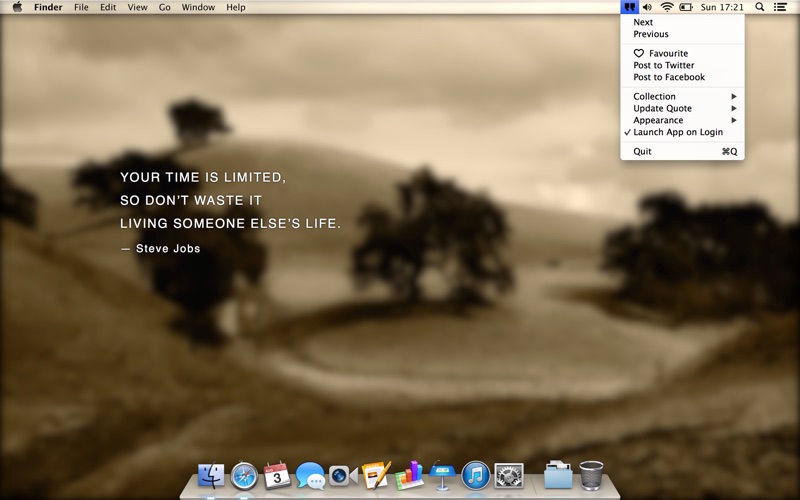Select Previous quote menu item
The height and width of the screenshot is (500, 800).
(682, 34)
